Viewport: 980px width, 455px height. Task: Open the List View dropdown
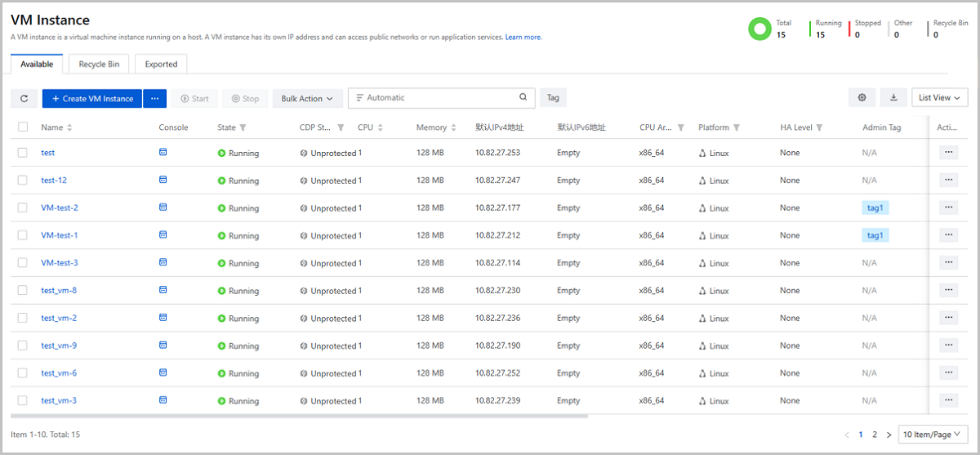(939, 98)
